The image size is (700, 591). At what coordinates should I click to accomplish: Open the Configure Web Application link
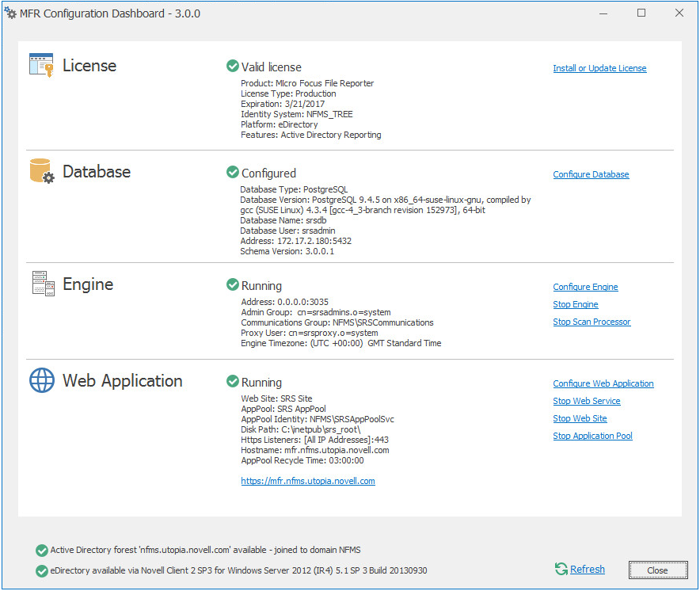pos(603,383)
